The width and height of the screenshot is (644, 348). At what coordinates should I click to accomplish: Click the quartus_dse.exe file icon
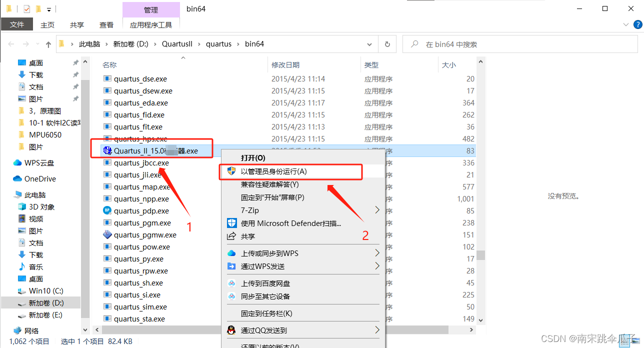[107, 78]
